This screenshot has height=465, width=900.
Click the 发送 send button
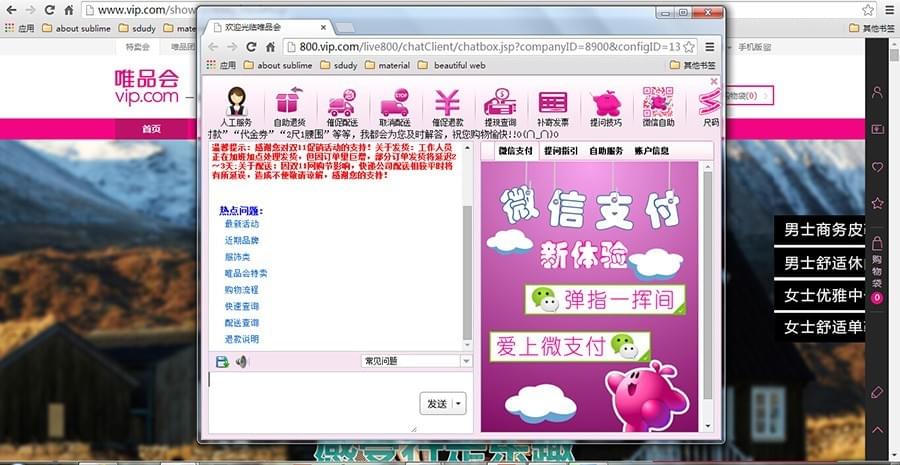pyautogui.click(x=437, y=404)
